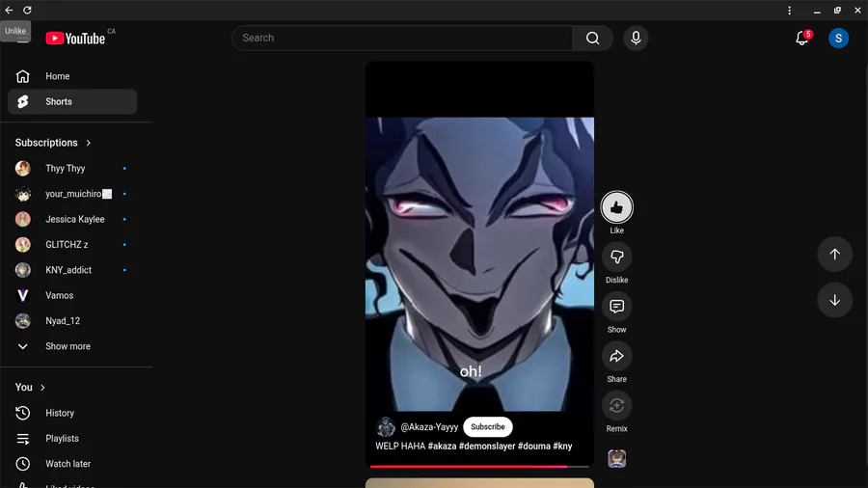Select Shorts in the sidebar

coord(72,102)
